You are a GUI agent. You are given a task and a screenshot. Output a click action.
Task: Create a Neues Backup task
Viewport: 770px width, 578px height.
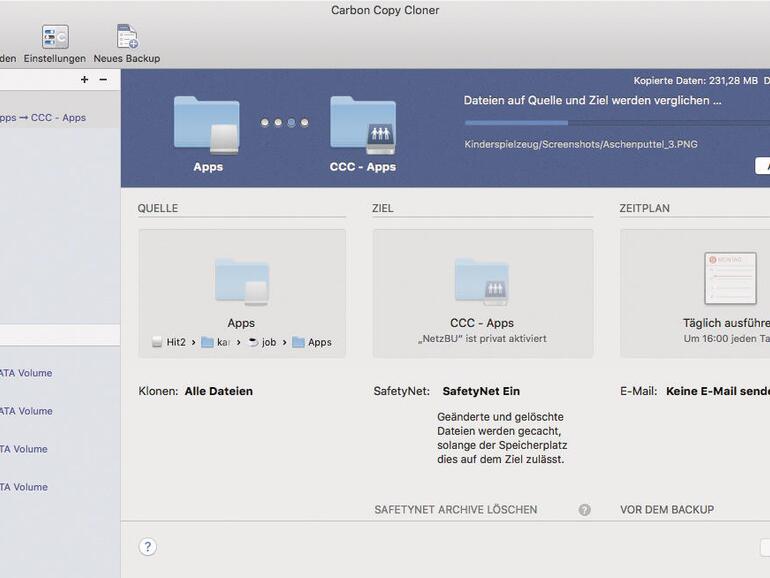(127, 44)
